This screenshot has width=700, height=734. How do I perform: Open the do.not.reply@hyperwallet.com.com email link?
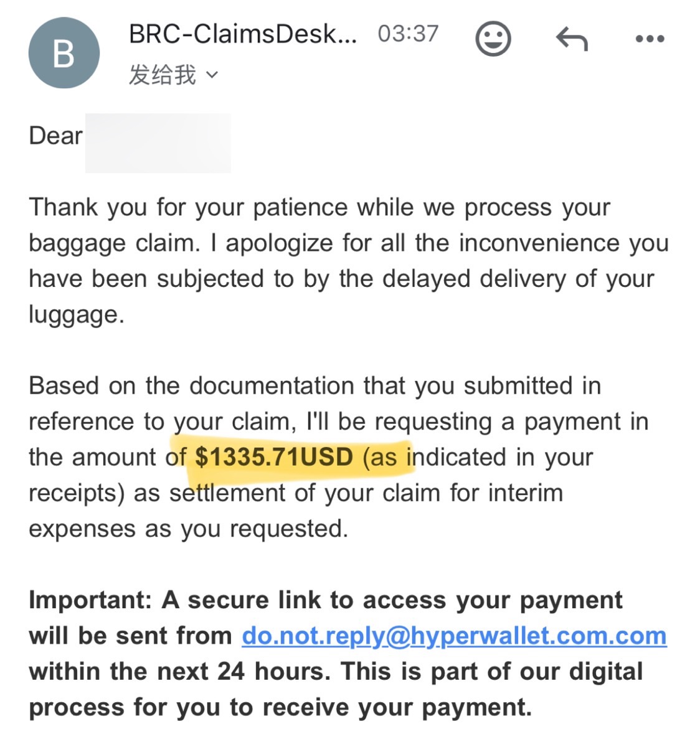coord(454,636)
